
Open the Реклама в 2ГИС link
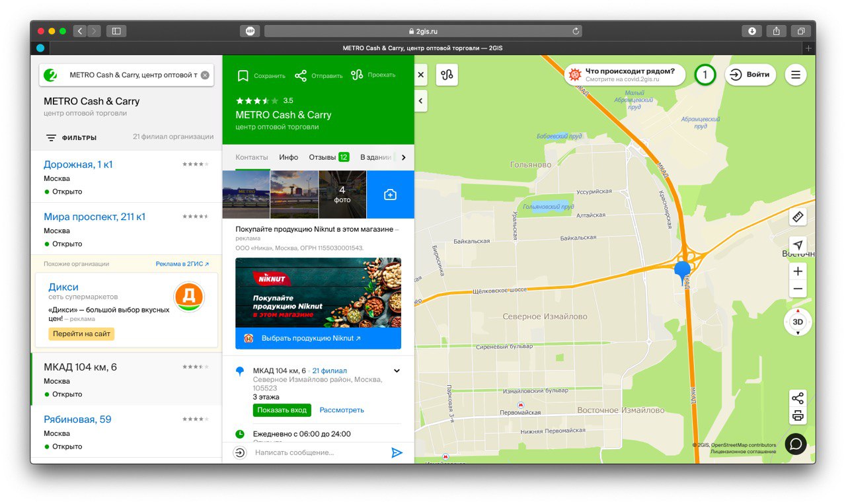182,264
